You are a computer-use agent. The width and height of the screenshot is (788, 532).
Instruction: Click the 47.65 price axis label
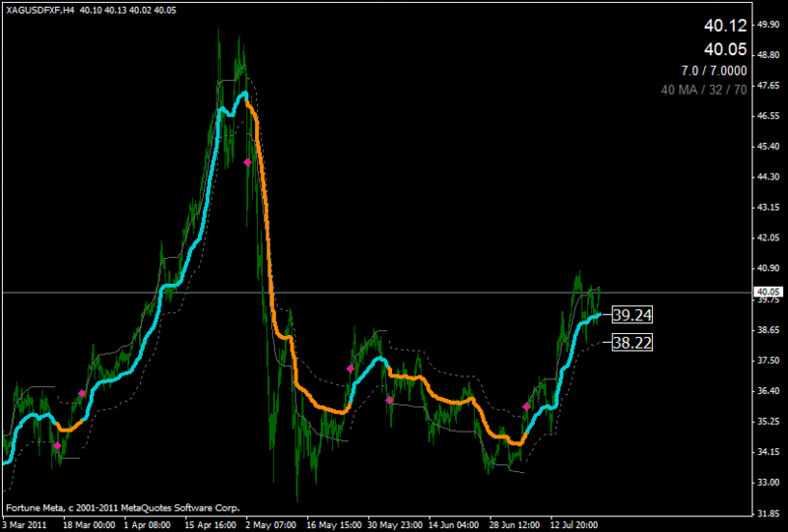768,86
